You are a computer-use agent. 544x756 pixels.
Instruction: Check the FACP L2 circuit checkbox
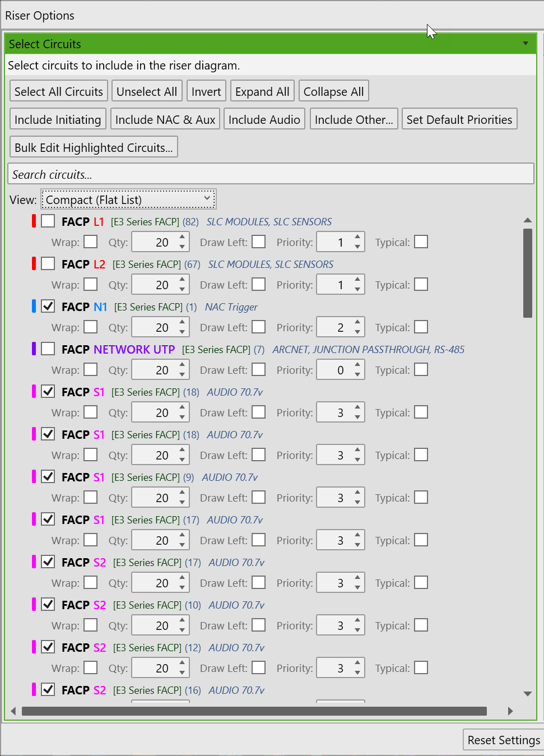tap(48, 263)
